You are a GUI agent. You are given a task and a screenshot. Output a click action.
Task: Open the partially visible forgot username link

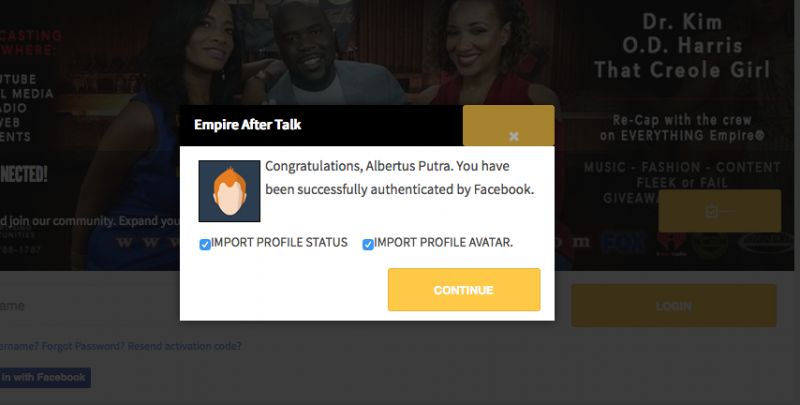(19, 346)
